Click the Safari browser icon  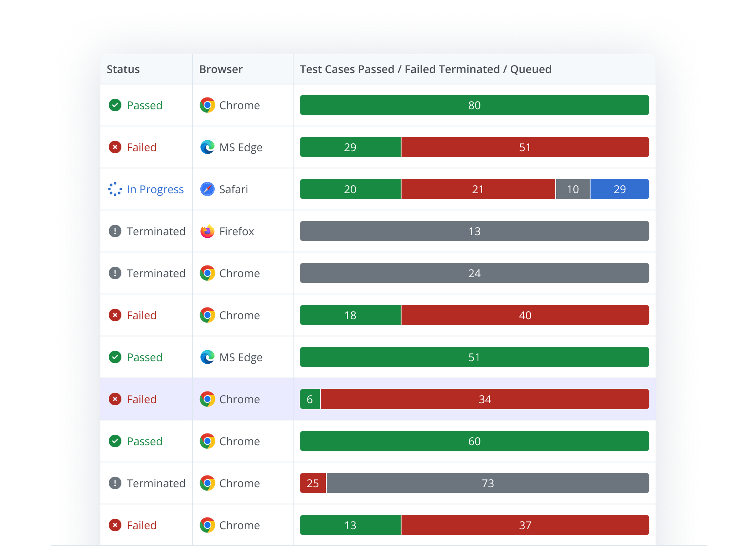[x=207, y=189]
